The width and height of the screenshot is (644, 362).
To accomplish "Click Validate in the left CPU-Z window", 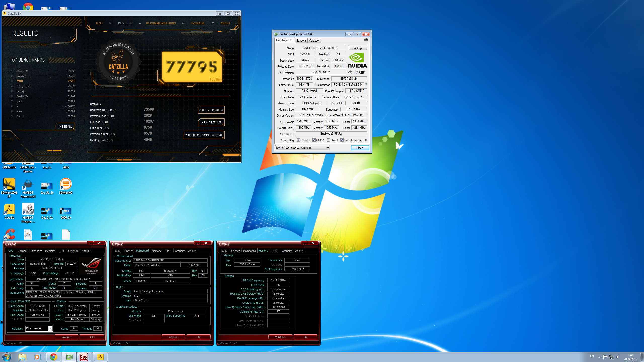I will 66,337.
